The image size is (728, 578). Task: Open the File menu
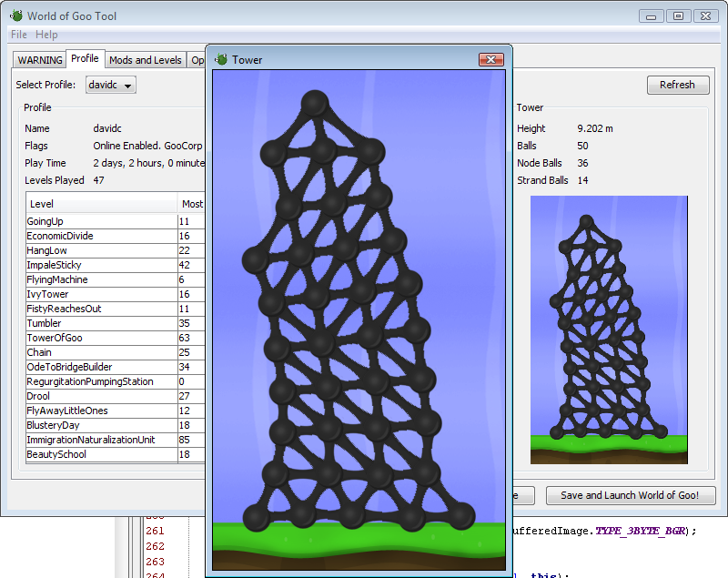tap(18, 35)
